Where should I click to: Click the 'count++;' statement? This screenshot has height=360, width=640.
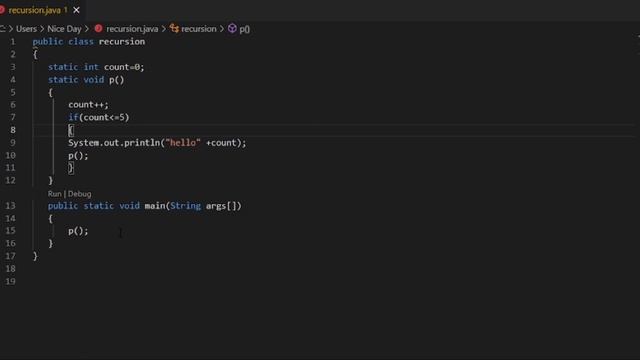point(89,105)
